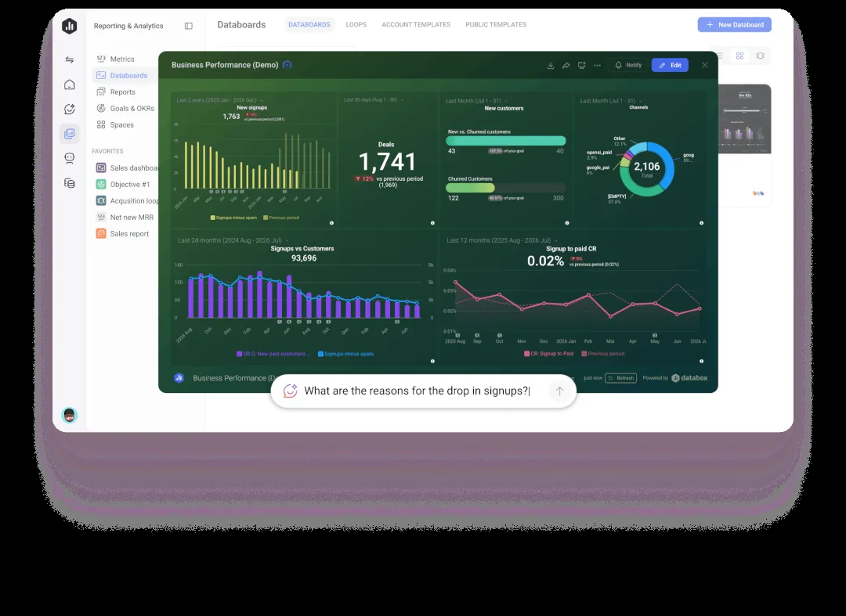Click the Refresh button

tap(621, 378)
